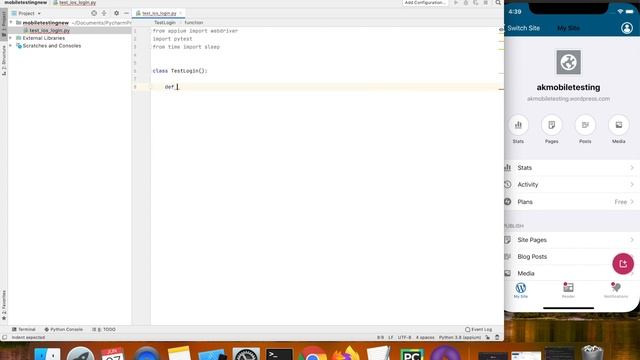Tap the round Pages quick-action icon
Image resolution: width=640 pixels, height=360 pixels.
click(551, 125)
